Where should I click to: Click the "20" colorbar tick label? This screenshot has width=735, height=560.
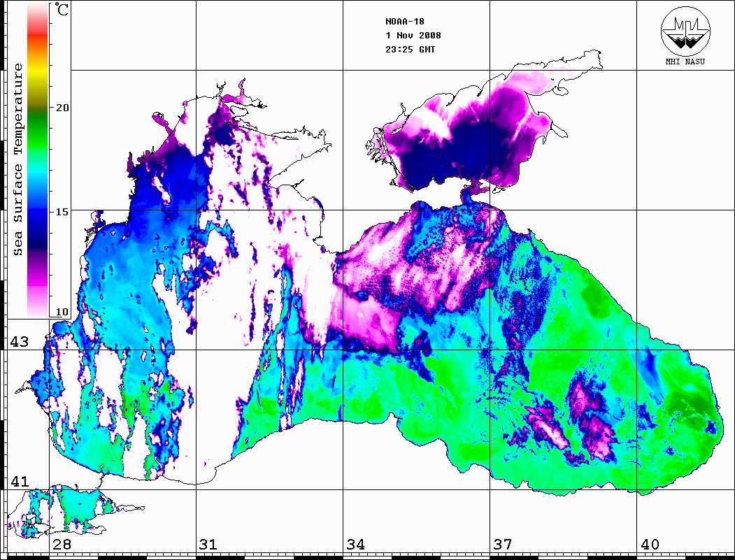[62, 108]
